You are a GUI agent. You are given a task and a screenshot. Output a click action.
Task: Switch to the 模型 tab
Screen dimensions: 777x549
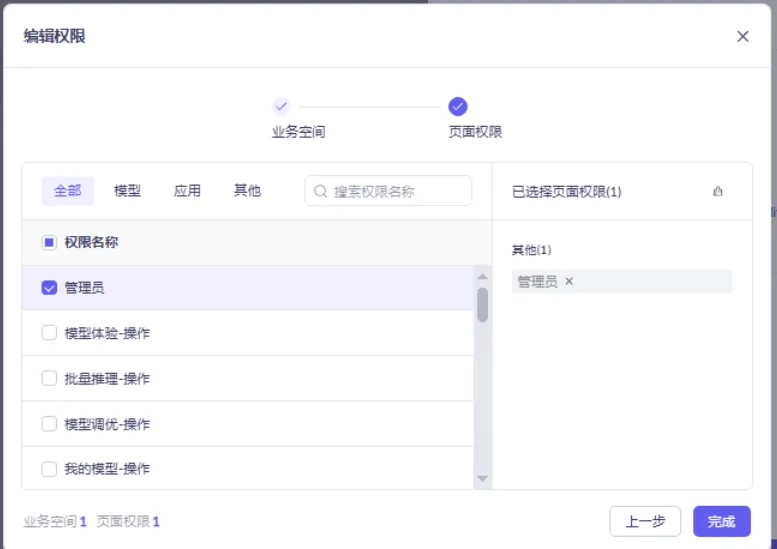pos(127,191)
